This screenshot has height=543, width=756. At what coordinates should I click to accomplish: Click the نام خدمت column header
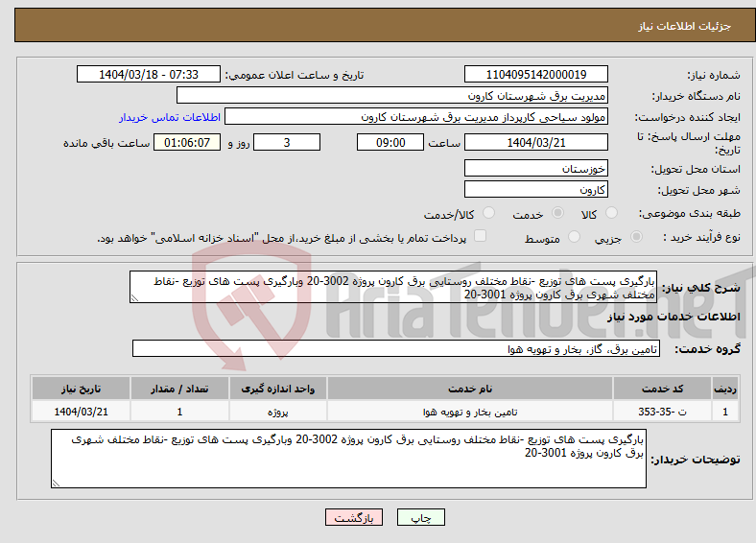coord(470,389)
